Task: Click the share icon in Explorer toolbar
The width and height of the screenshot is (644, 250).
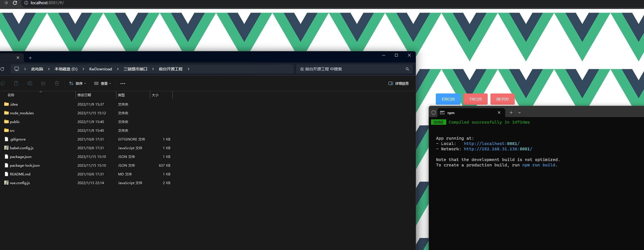Action: pyautogui.click(x=43, y=83)
